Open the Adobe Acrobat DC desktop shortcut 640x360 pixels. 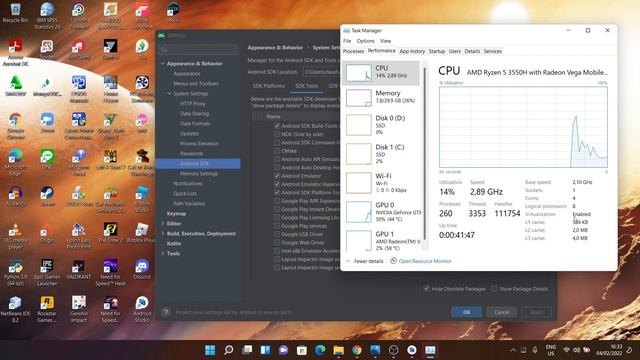click(x=15, y=53)
